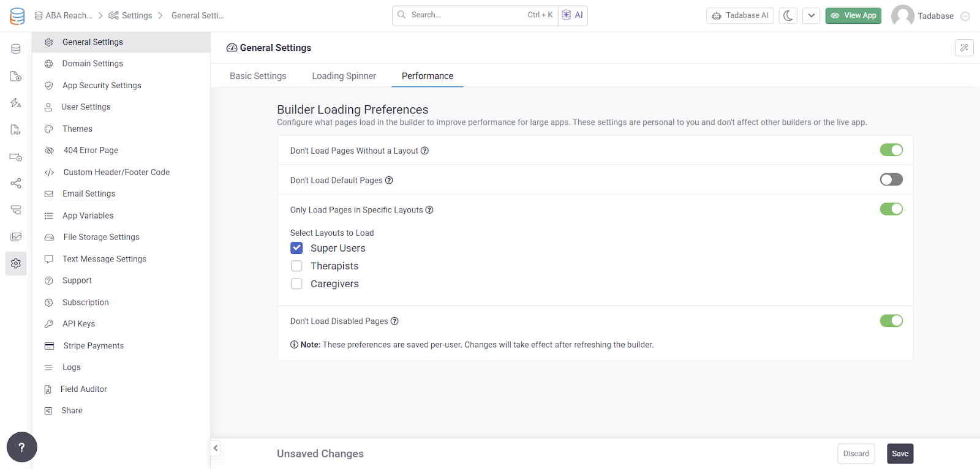Open the settings gear icon in left rail
This screenshot has width=980, height=469.
coord(16,263)
